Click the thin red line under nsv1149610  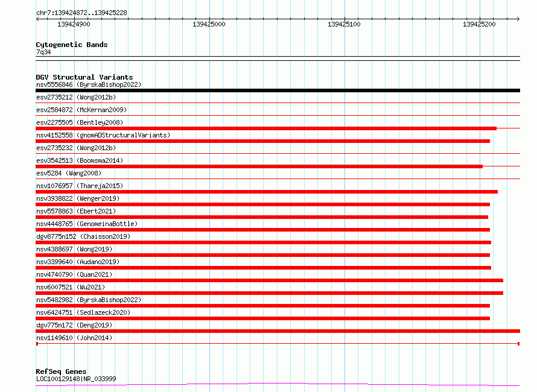(x=278, y=343)
